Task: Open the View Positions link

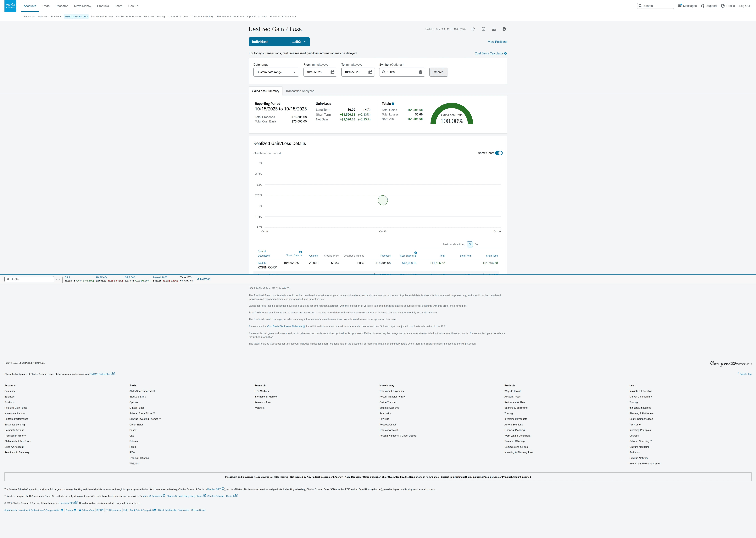Action: [x=497, y=42]
